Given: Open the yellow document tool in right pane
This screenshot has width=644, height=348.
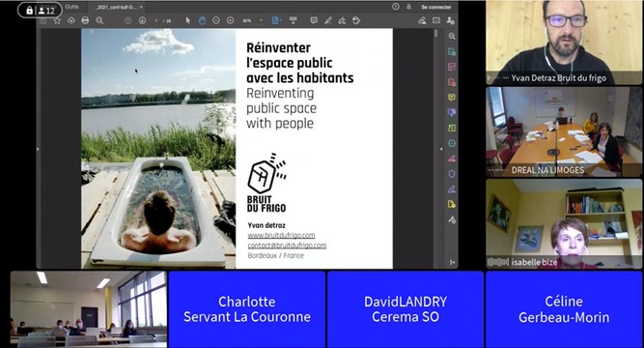Looking at the screenshot, I should [x=452, y=204].
